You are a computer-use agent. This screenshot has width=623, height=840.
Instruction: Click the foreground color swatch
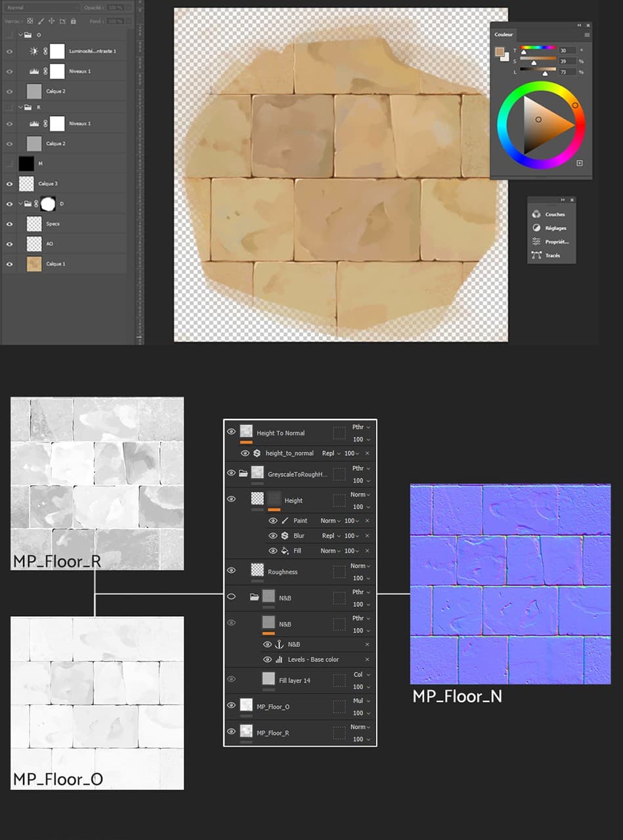coord(500,52)
